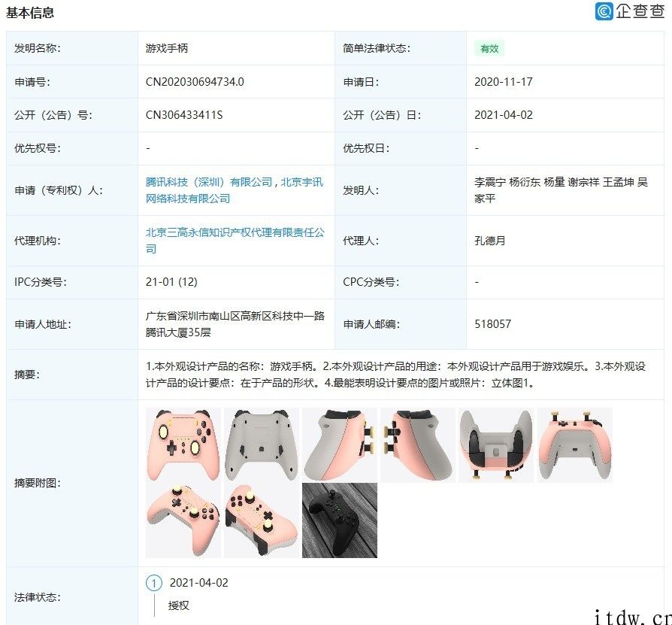
Task: Open second pink perspective view with black grips
Action: [x=262, y=520]
